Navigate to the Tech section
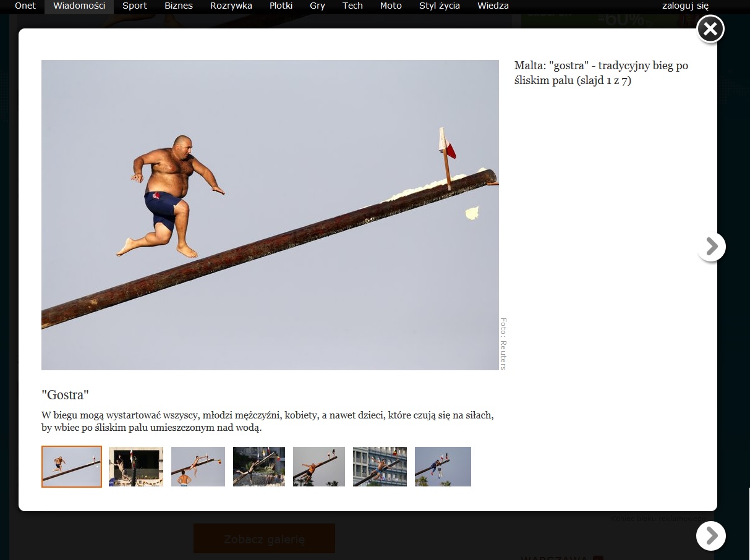The image size is (750, 560). 352,6
